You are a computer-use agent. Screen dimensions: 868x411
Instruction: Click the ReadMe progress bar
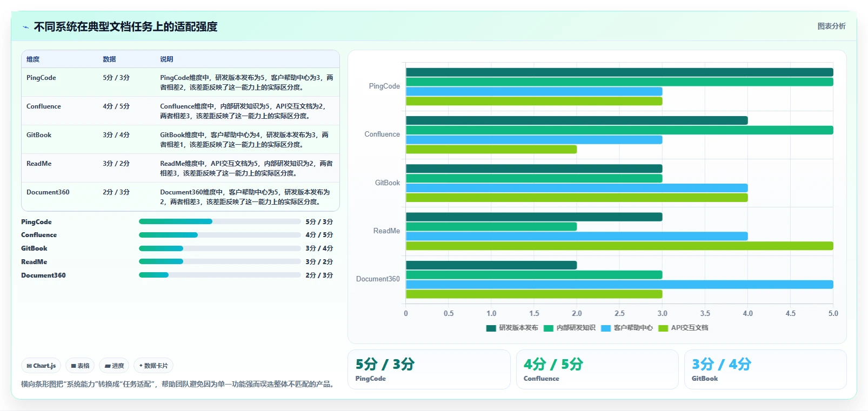(x=219, y=261)
